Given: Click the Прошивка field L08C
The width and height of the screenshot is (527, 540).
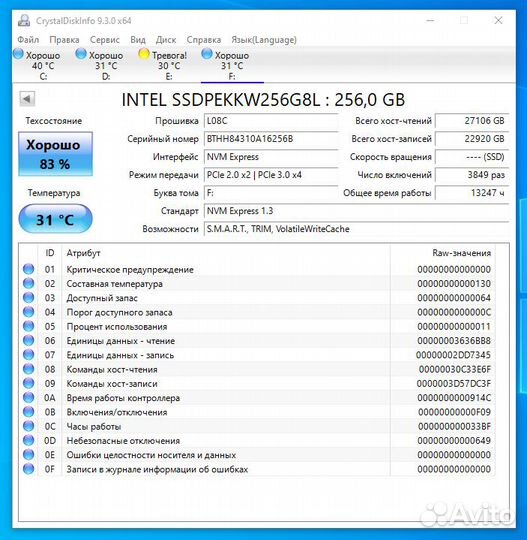Looking at the screenshot, I should tap(271, 121).
